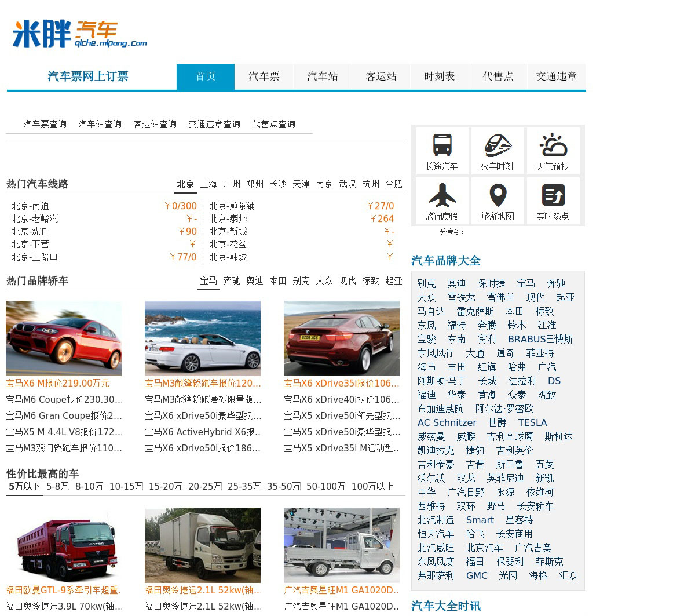This screenshot has width=695, height=616.
Task: Select the 50-100万 price range tab
Action: (x=325, y=486)
